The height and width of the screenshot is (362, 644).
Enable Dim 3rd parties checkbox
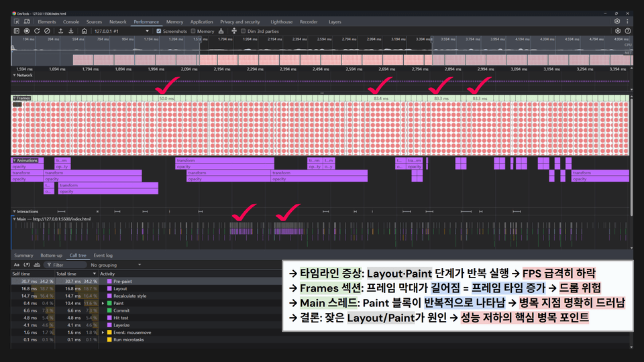click(243, 31)
